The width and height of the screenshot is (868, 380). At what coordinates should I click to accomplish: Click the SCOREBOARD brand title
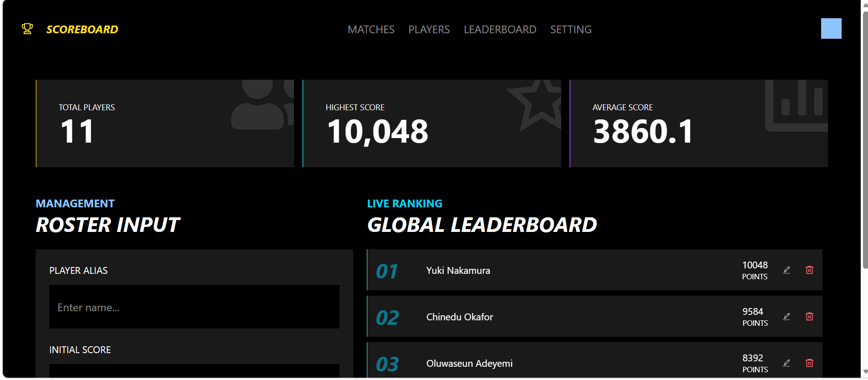coord(82,30)
